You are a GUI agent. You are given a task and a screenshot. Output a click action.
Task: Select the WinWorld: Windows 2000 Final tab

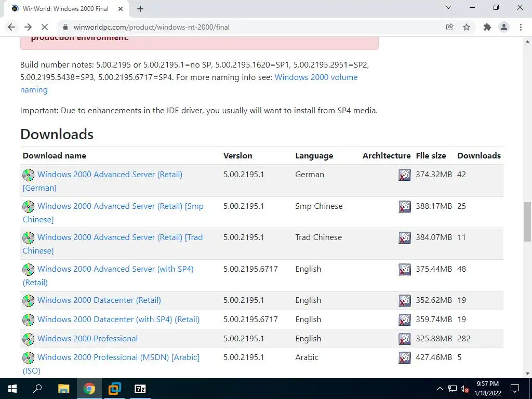pyautogui.click(x=65, y=9)
